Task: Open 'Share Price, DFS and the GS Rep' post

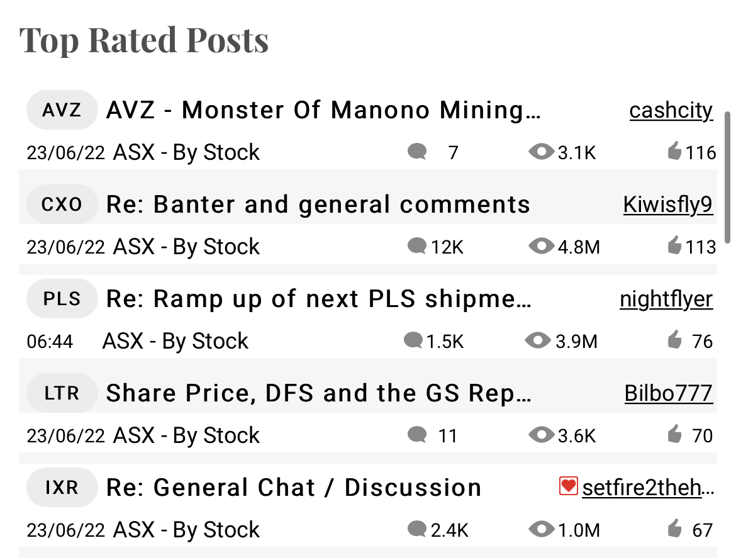Action: coord(319,393)
